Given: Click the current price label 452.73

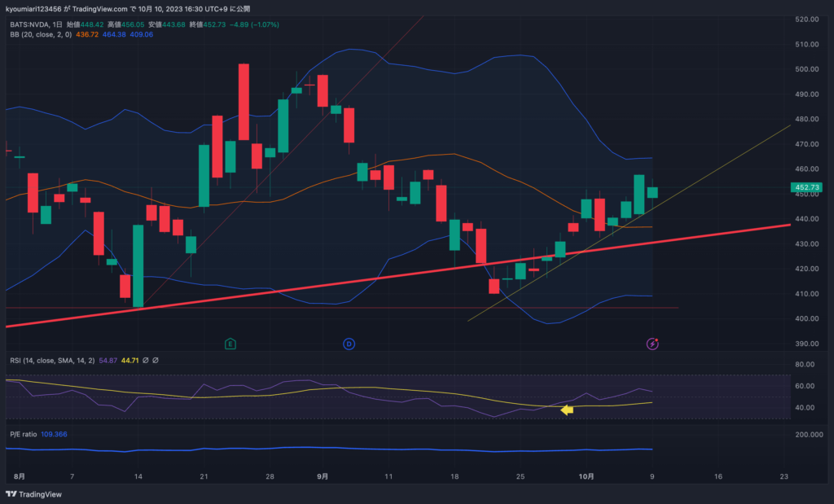Looking at the screenshot, I should (x=807, y=187).
